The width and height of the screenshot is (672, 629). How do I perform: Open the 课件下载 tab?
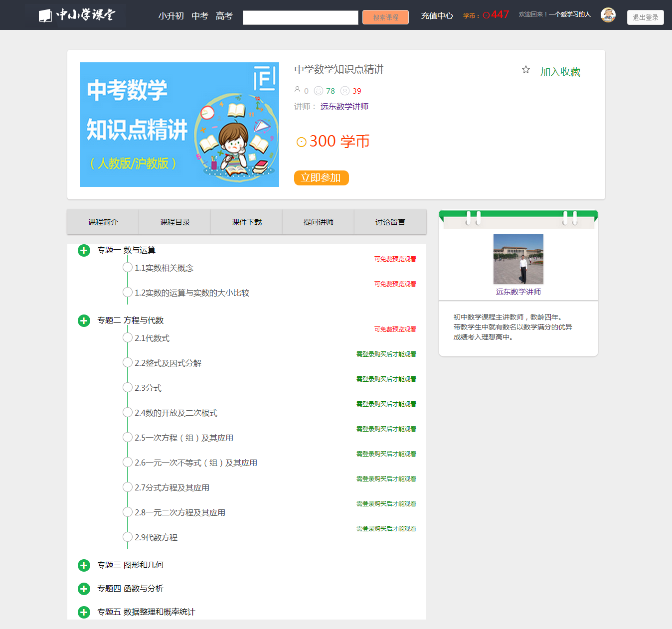coord(247,222)
